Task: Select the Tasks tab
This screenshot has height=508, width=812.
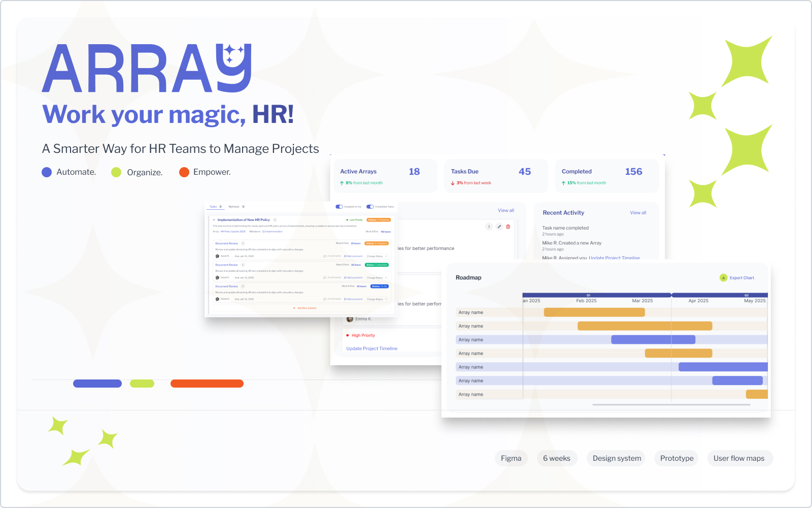Action: (x=213, y=207)
